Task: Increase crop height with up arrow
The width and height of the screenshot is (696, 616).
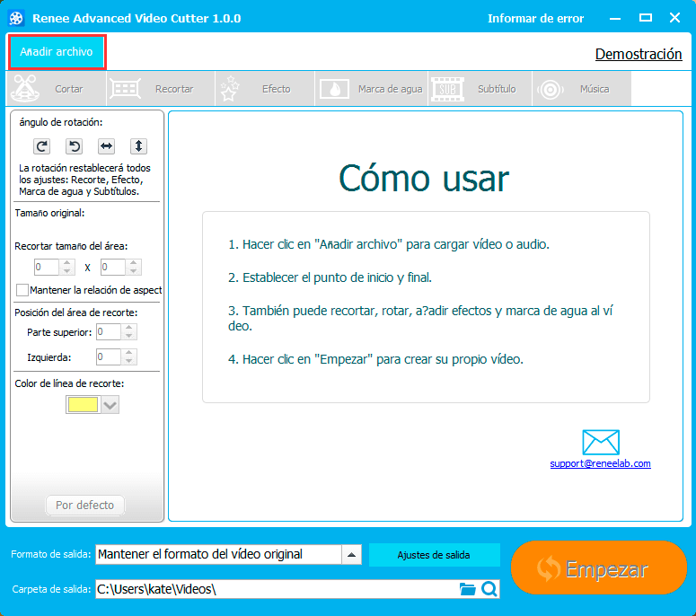Action: click(134, 263)
